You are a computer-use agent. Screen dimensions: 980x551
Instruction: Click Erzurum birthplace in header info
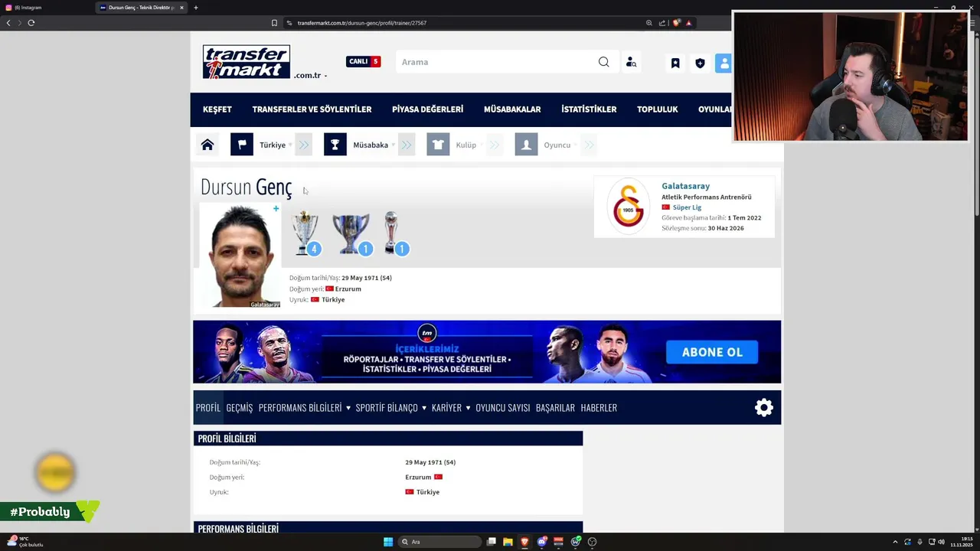tap(348, 289)
